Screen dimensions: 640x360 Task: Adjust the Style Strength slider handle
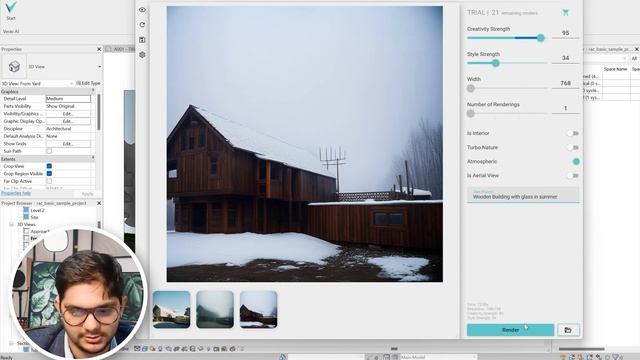tap(496, 63)
